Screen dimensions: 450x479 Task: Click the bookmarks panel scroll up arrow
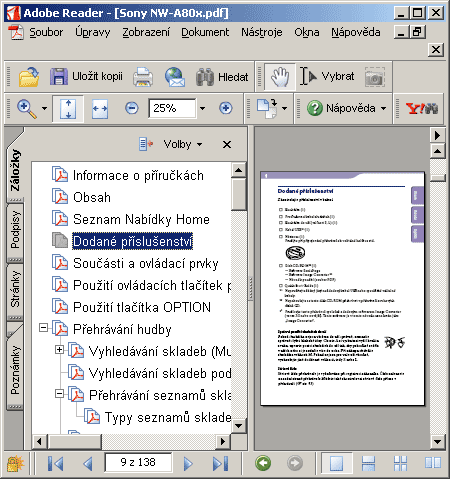coord(238,170)
